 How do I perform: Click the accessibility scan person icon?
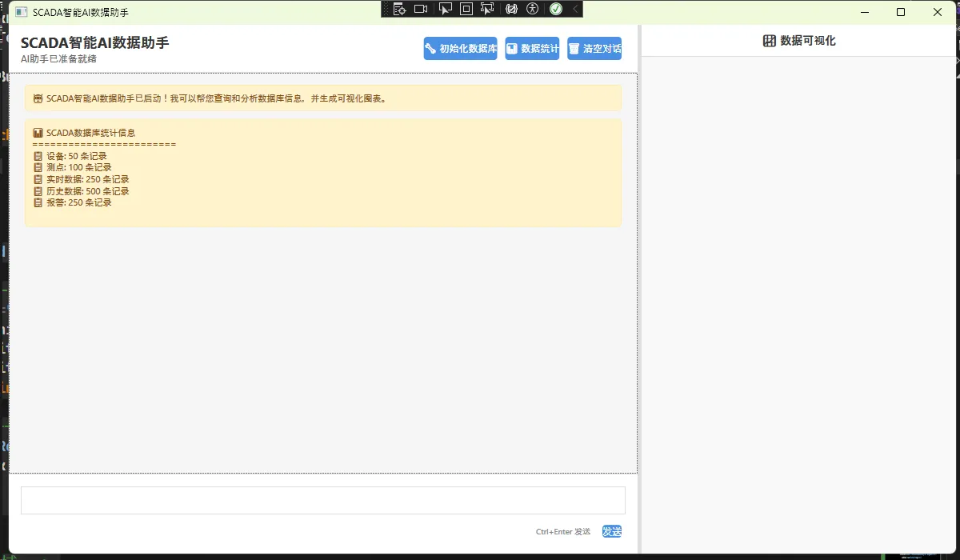[534, 9]
